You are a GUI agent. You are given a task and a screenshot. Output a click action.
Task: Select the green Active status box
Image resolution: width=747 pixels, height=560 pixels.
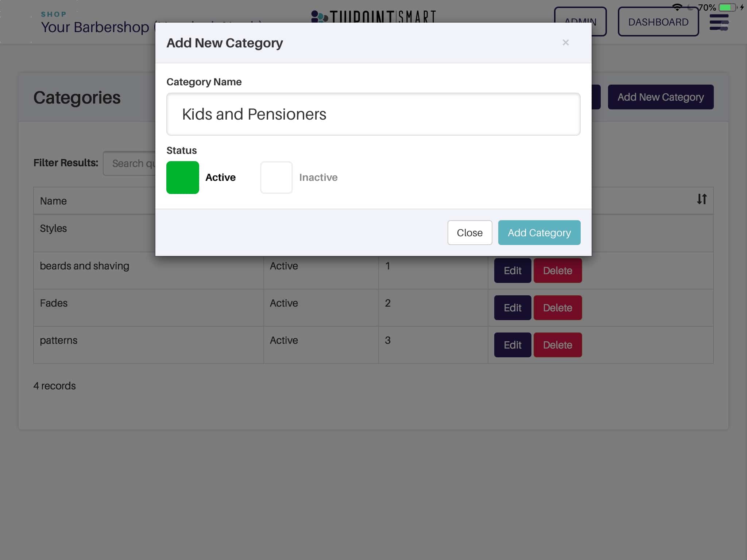click(x=183, y=178)
